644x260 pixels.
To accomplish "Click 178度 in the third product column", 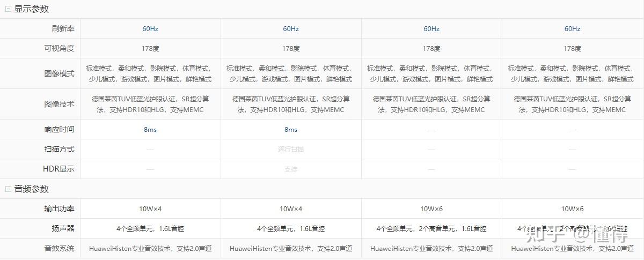I will (x=431, y=48).
